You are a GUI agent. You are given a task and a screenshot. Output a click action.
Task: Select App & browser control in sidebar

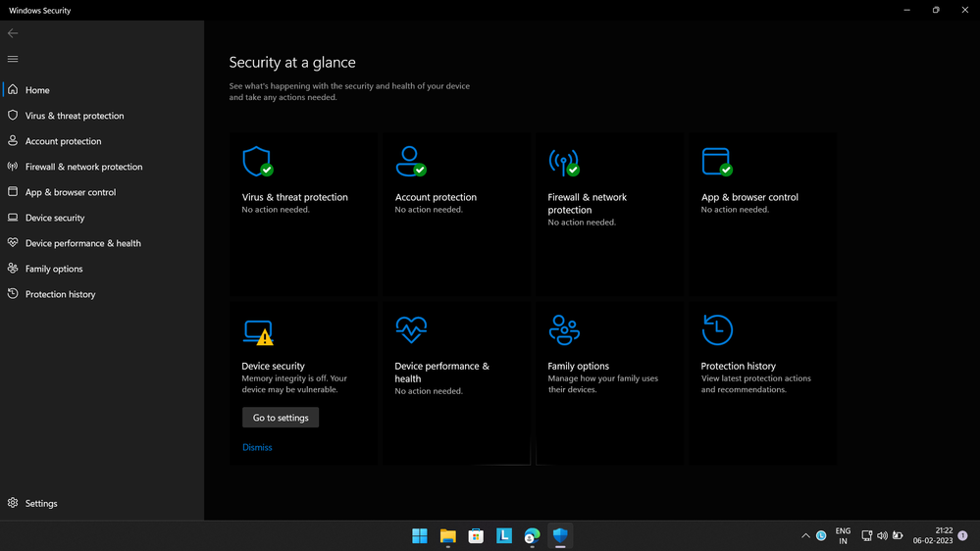(71, 192)
